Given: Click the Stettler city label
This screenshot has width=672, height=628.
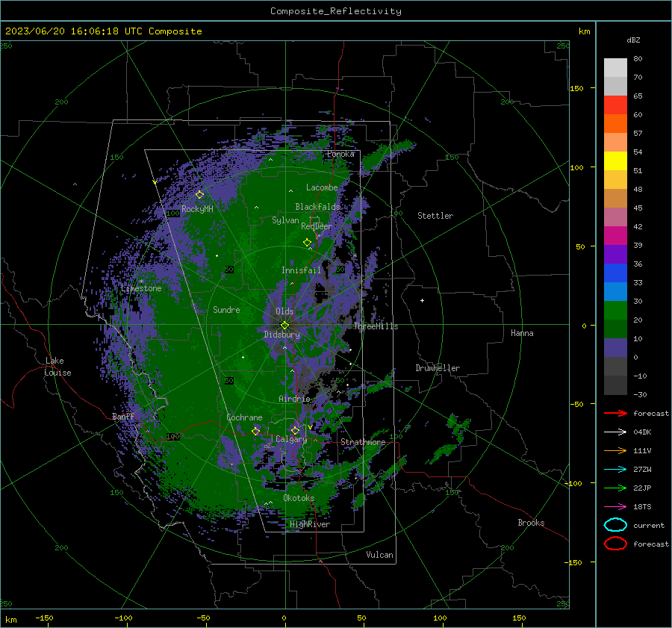Looking at the screenshot, I should pyautogui.click(x=435, y=216).
